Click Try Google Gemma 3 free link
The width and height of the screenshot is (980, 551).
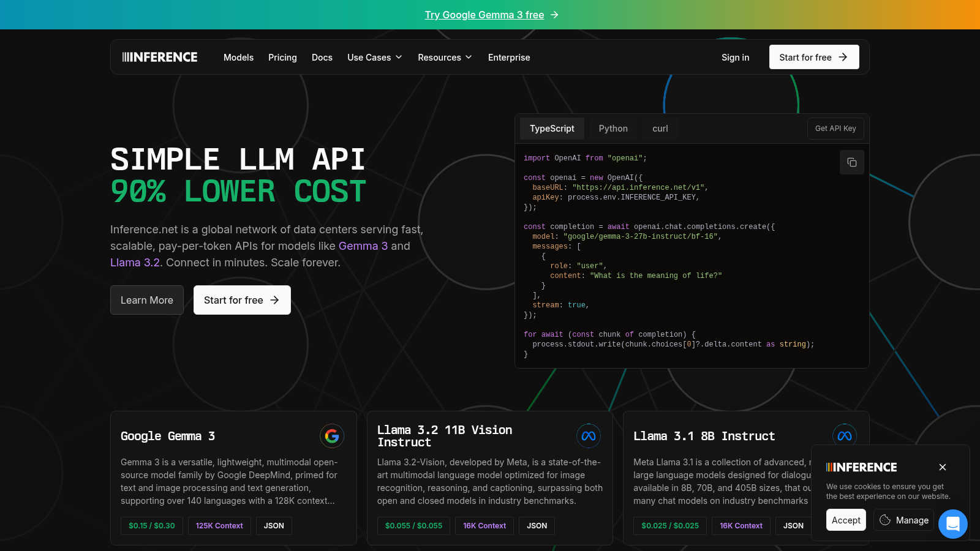click(484, 15)
